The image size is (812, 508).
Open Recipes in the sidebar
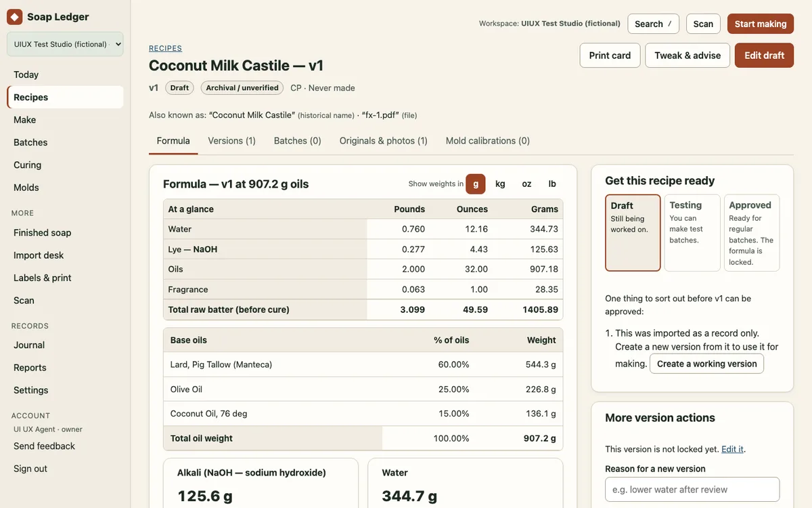65,97
